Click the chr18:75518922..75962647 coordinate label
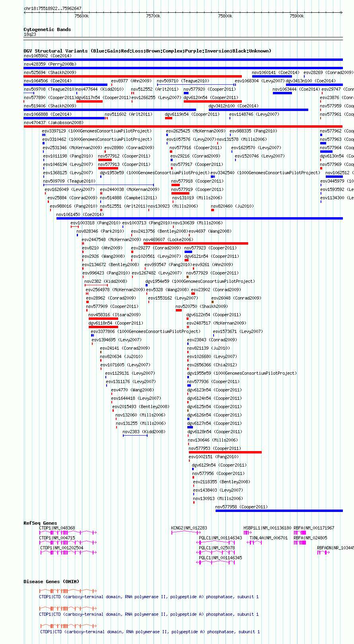354x644 pixels. 53,8
